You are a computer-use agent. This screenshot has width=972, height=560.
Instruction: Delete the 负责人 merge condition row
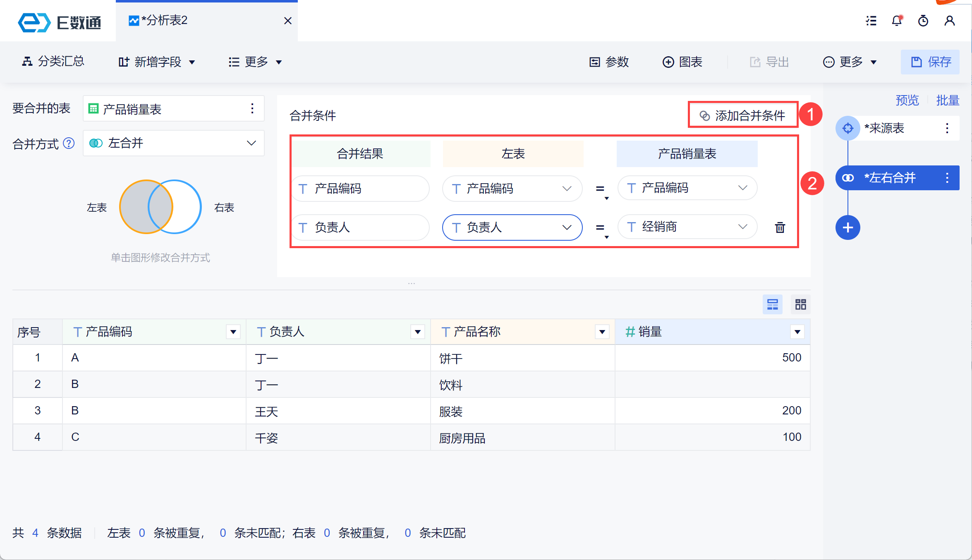point(780,227)
